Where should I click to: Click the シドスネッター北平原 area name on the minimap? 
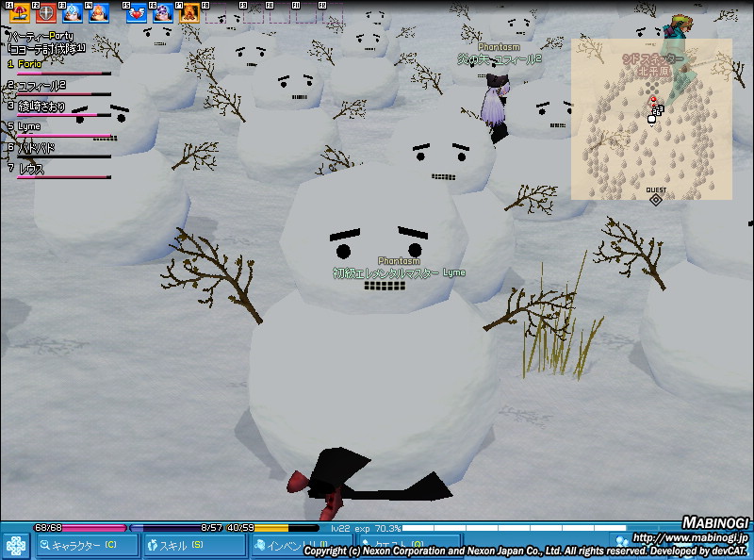coord(653,65)
